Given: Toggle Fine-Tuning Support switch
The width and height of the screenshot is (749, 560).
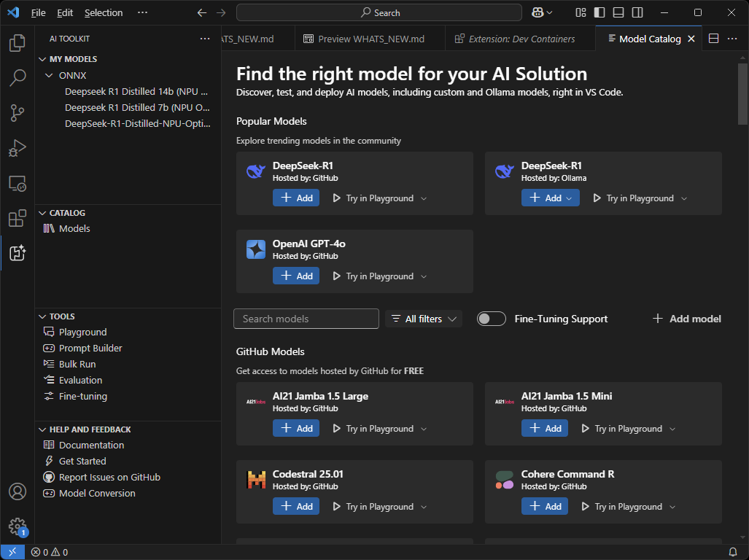Looking at the screenshot, I should 492,319.
